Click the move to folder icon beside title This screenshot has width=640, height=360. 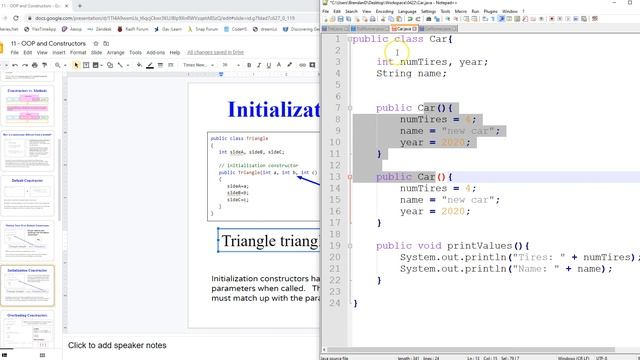pos(106,43)
